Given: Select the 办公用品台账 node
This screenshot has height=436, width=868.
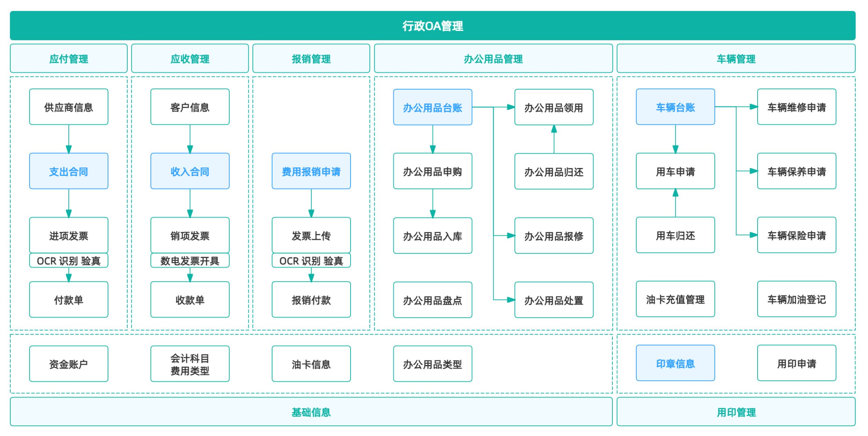Looking at the screenshot, I should click(432, 107).
